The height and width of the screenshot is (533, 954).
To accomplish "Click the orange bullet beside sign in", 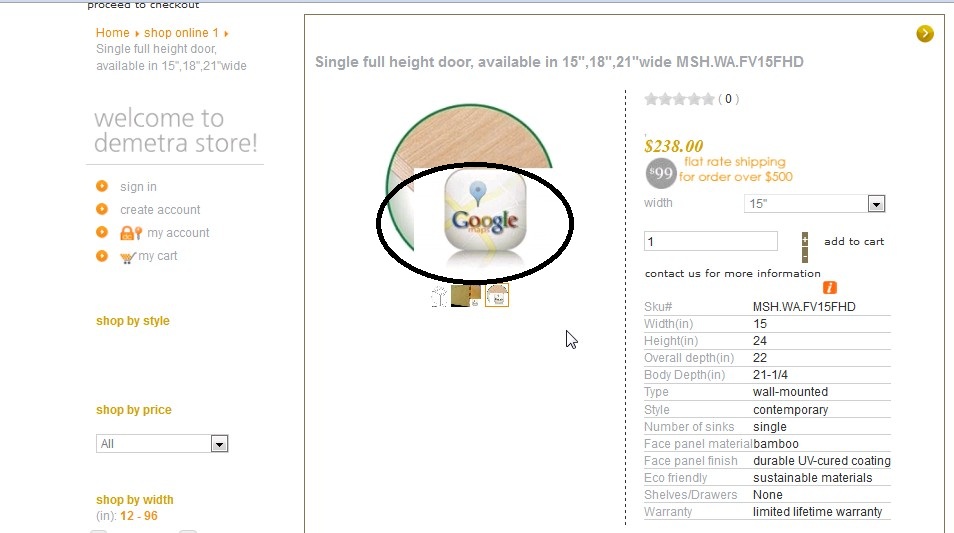I will 102,186.
